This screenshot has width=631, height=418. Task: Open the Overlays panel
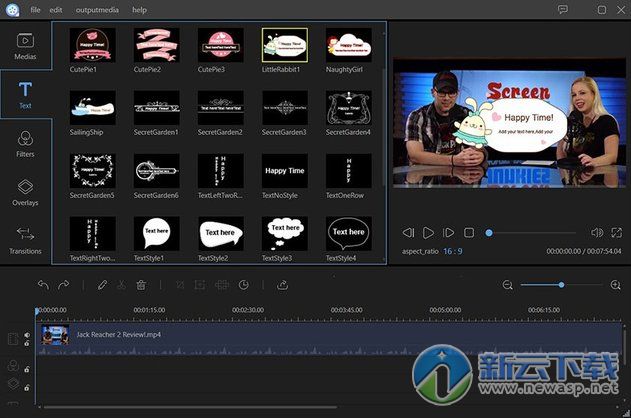25,192
